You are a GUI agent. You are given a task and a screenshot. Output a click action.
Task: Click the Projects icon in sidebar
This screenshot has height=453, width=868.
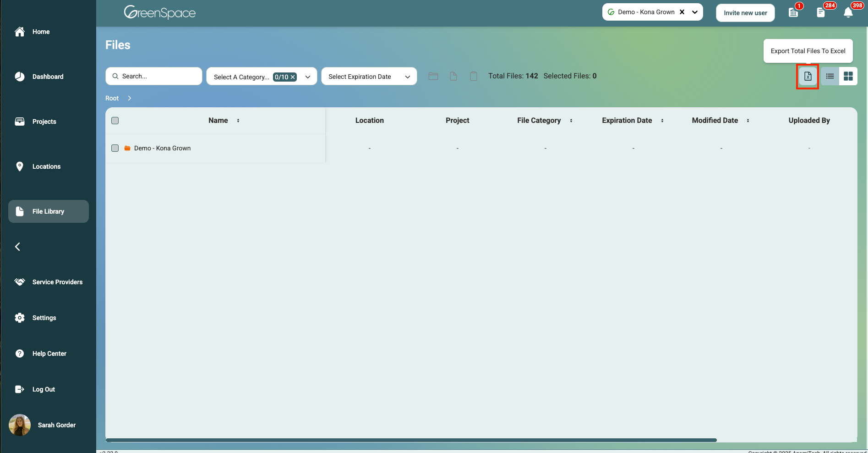coord(20,122)
